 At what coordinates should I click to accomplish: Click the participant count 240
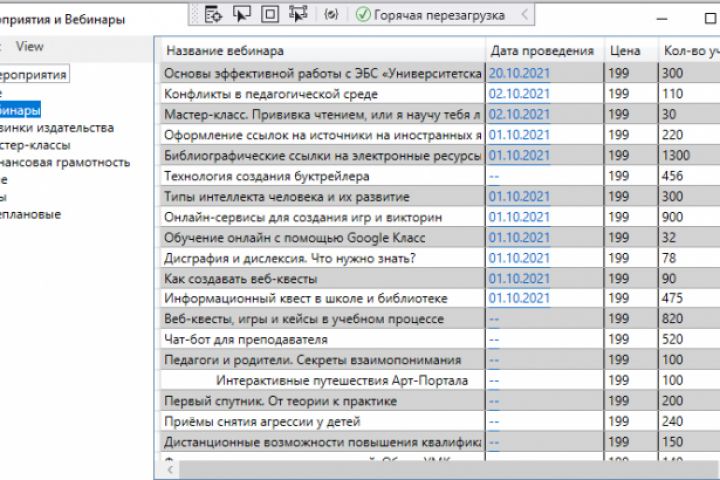tap(672, 421)
